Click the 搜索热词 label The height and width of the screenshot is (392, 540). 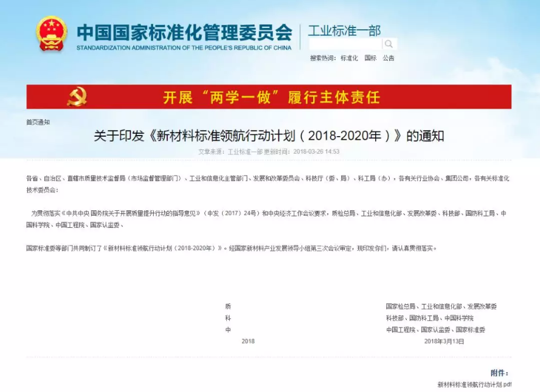(323, 58)
